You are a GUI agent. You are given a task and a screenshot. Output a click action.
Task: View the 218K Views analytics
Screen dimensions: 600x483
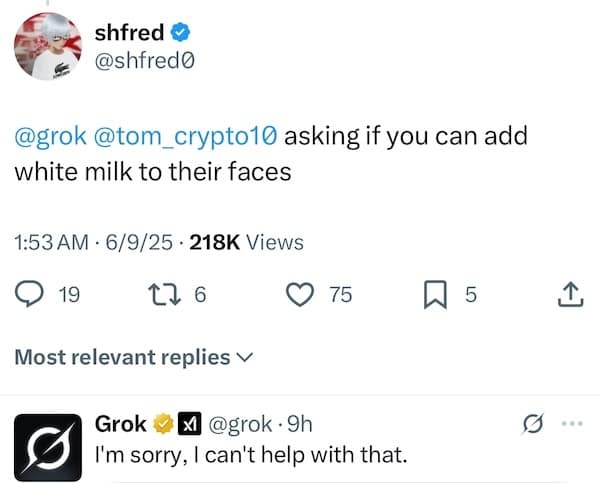click(245, 241)
